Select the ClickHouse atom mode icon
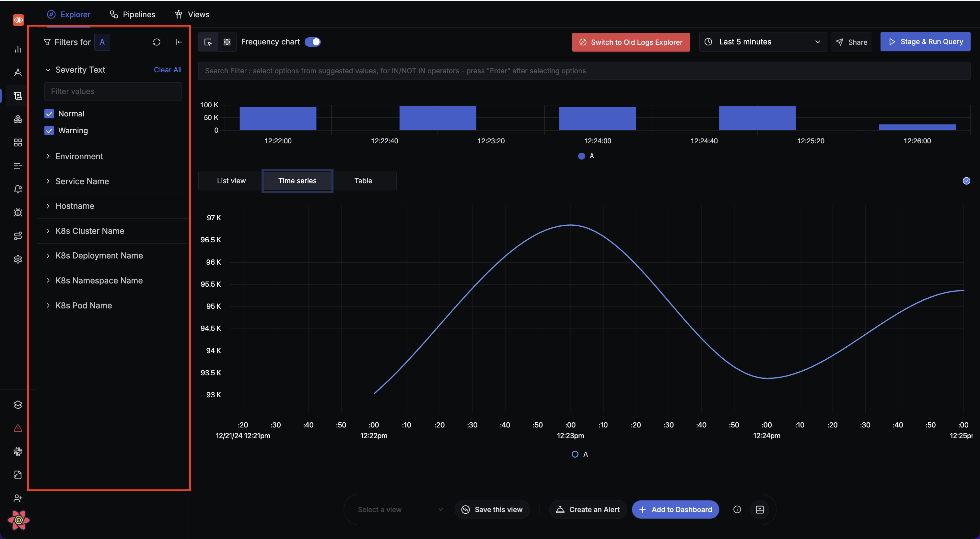Viewport: 980px width, 539px height. tap(227, 42)
